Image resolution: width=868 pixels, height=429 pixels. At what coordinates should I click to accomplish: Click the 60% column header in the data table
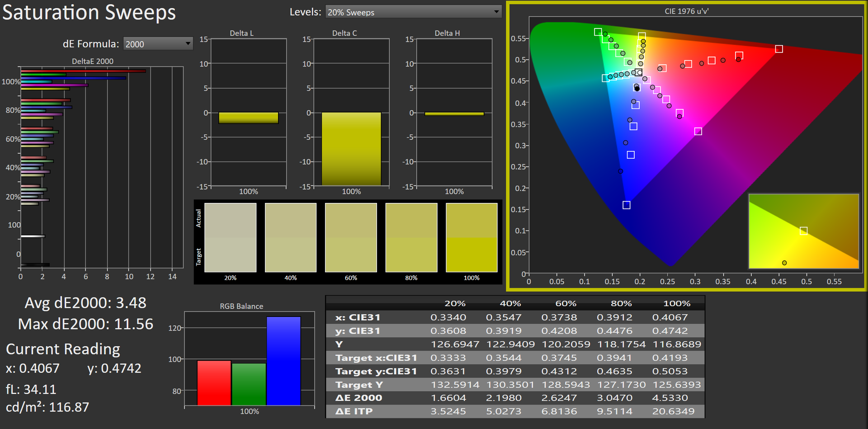point(566,303)
